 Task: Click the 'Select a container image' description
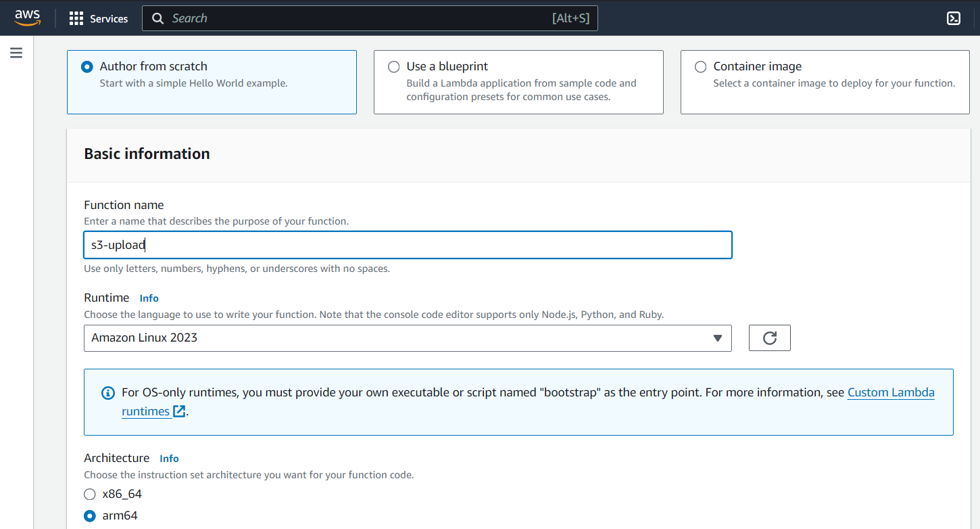tap(834, 84)
